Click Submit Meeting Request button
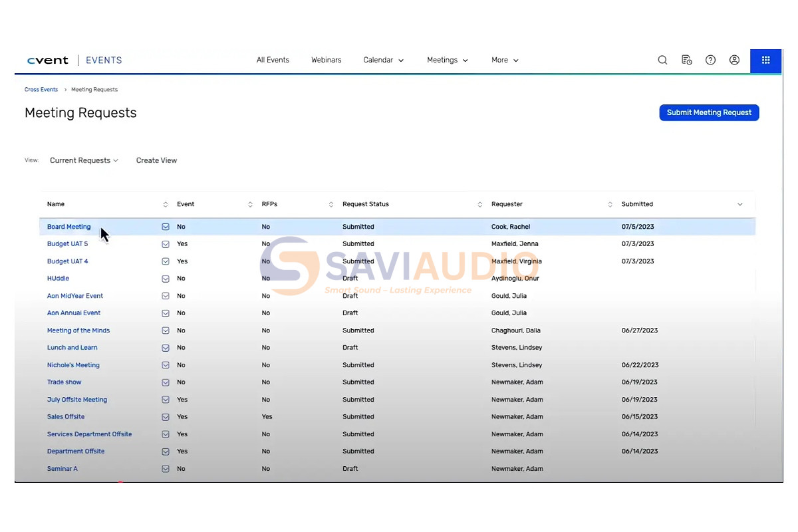Viewport: 798px width, 532px height. [x=709, y=112]
